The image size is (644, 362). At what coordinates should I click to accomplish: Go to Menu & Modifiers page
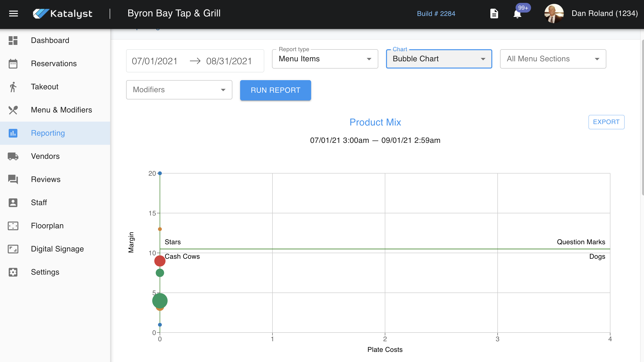pos(61,110)
